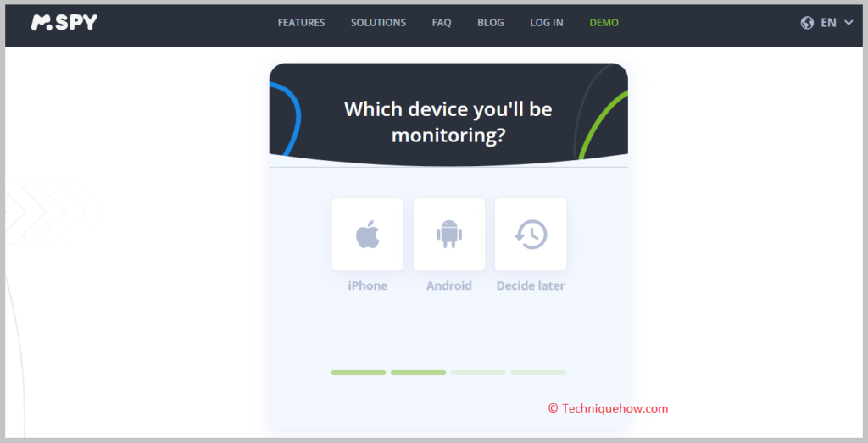Screen dimensions: 868x443
Task: Click the third faded progress bar
Action: pyautogui.click(x=478, y=373)
